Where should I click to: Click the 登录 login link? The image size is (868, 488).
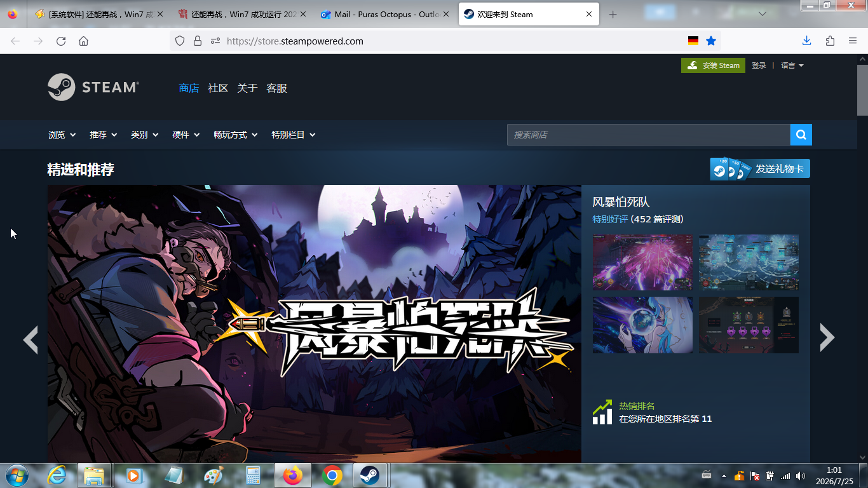point(759,65)
